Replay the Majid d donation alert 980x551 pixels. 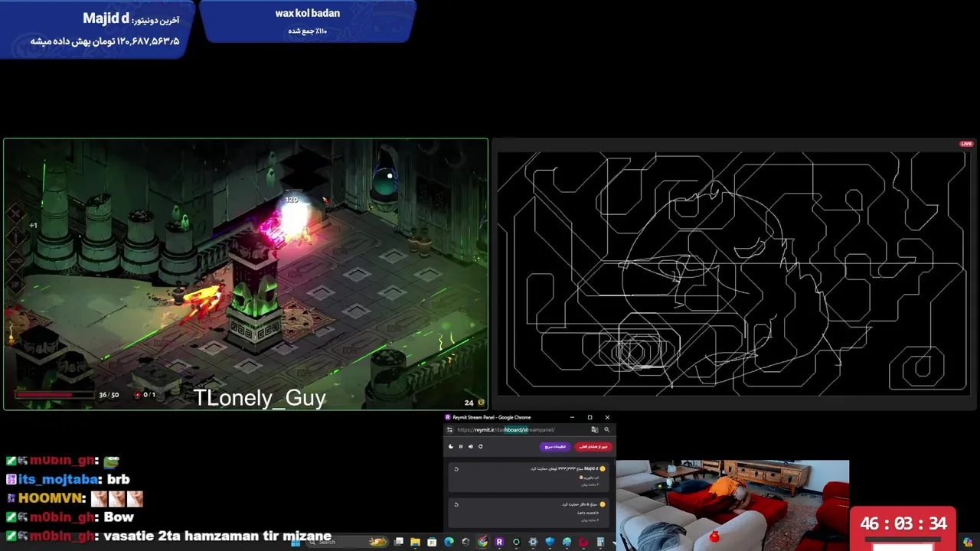[x=456, y=469]
